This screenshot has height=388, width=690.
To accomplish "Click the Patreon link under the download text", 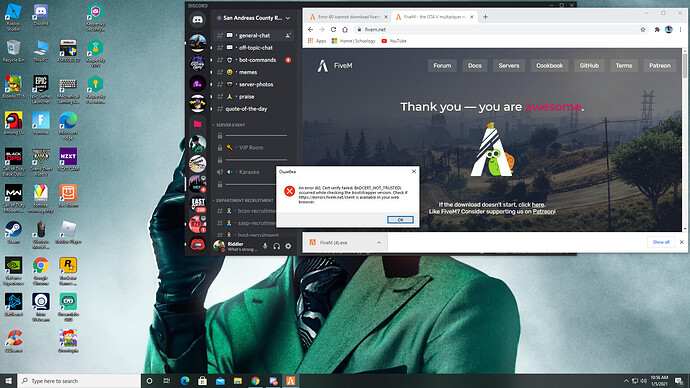I will click(543, 212).
